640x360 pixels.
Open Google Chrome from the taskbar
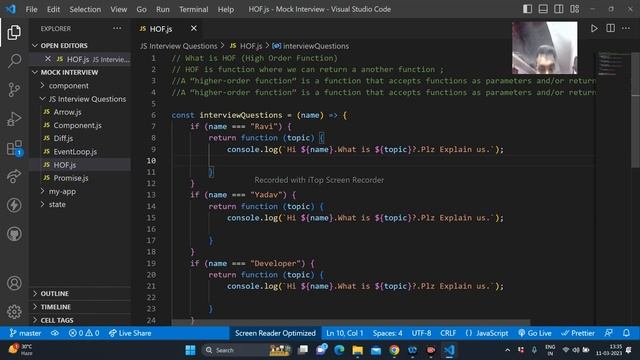click(394, 350)
